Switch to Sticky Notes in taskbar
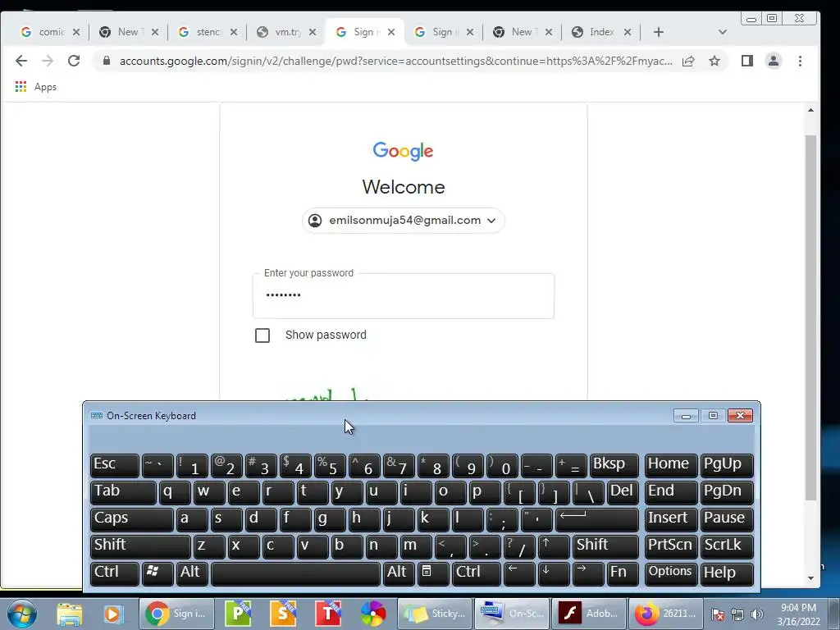840x630 pixels. pos(435,614)
